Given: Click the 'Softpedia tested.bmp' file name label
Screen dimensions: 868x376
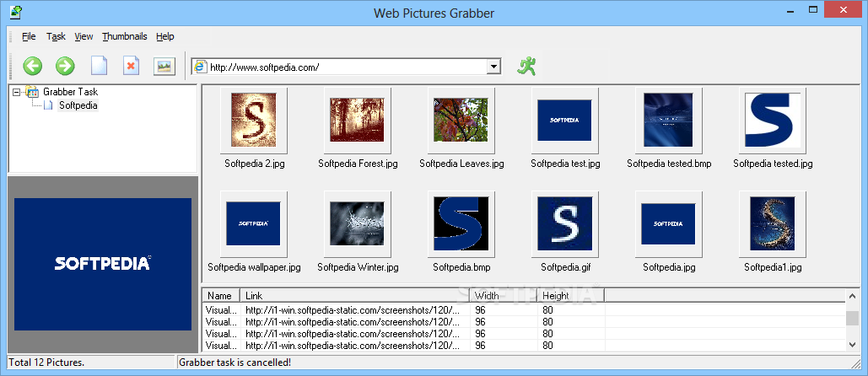Looking at the screenshot, I should pos(669,164).
